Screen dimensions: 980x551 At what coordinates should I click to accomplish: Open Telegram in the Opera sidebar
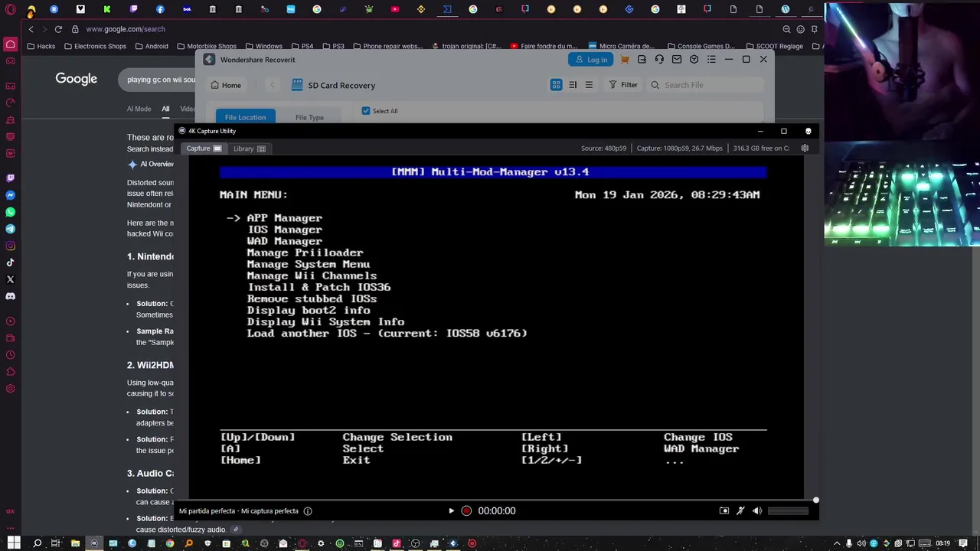tap(10, 229)
